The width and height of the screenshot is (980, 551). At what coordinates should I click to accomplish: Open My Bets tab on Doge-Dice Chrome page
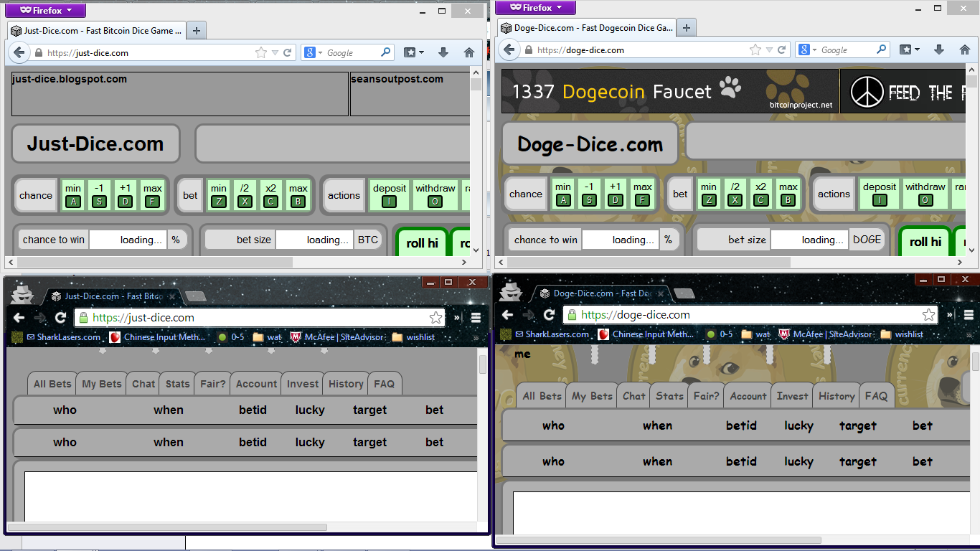pyautogui.click(x=592, y=396)
